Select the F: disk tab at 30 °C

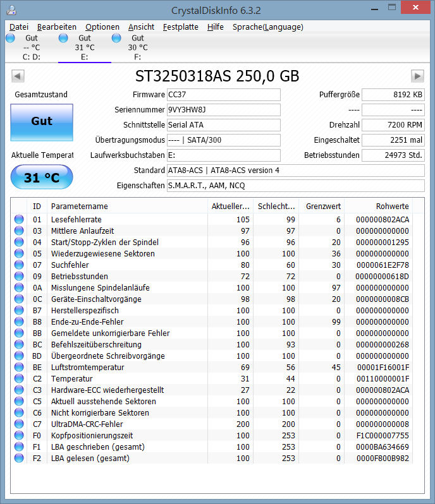pos(138,47)
